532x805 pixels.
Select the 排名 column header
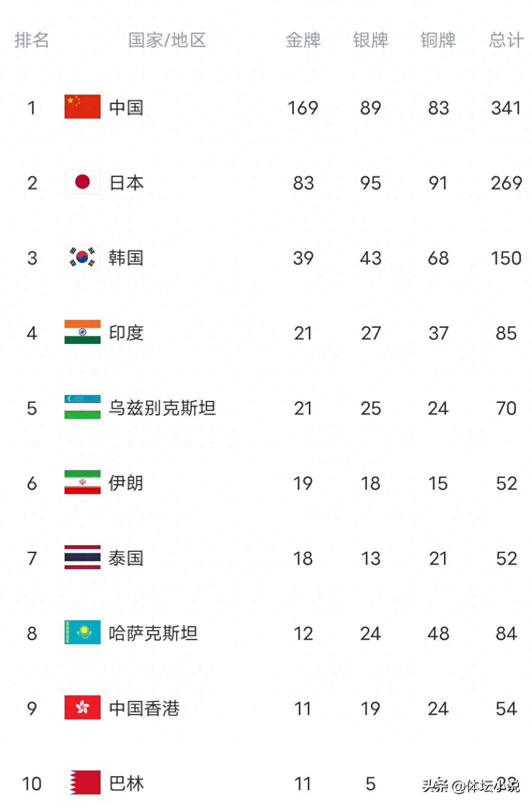pyautogui.click(x=32, y=40)
